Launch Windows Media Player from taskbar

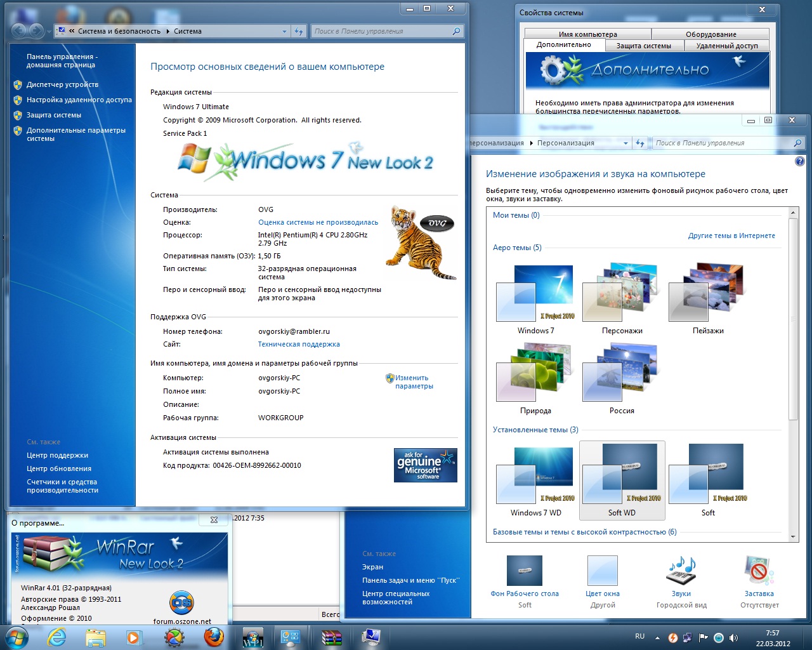[134, 637]
